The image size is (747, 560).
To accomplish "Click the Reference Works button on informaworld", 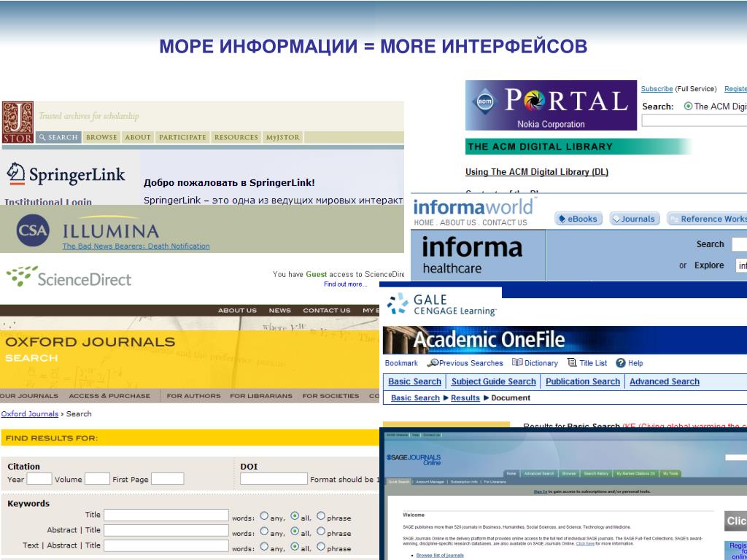I will point(707,219).
